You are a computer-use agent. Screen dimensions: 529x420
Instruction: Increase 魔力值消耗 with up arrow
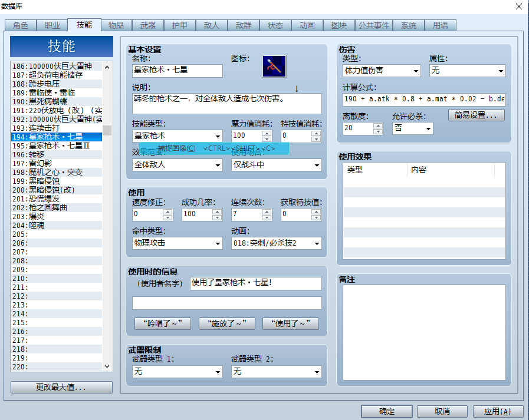pos(267,134)
